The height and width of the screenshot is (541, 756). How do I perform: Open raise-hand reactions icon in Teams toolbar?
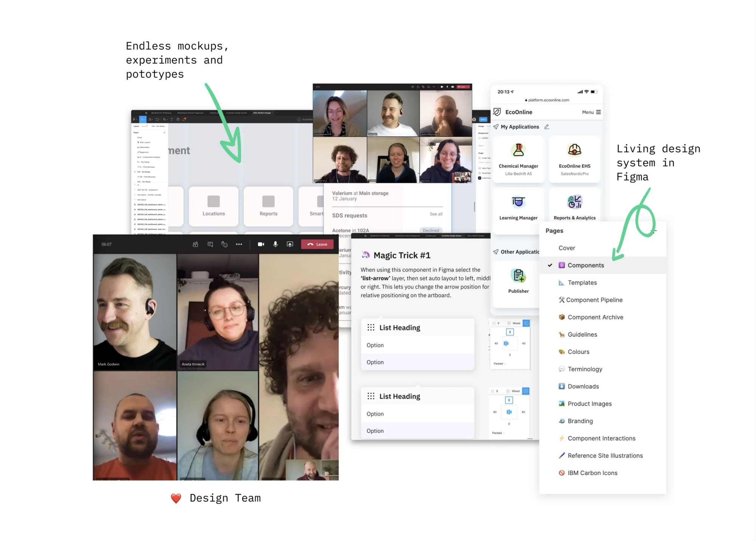[x=225, y=244]
